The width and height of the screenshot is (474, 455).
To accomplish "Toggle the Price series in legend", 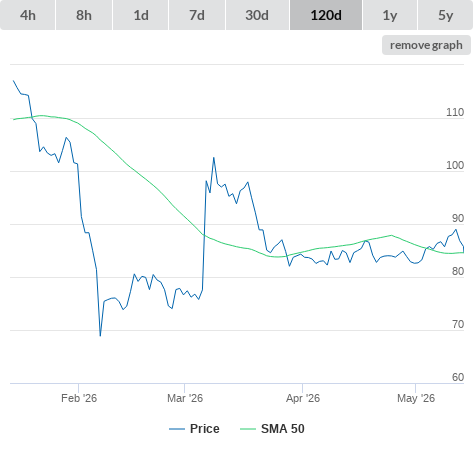I will click(204, 429).
